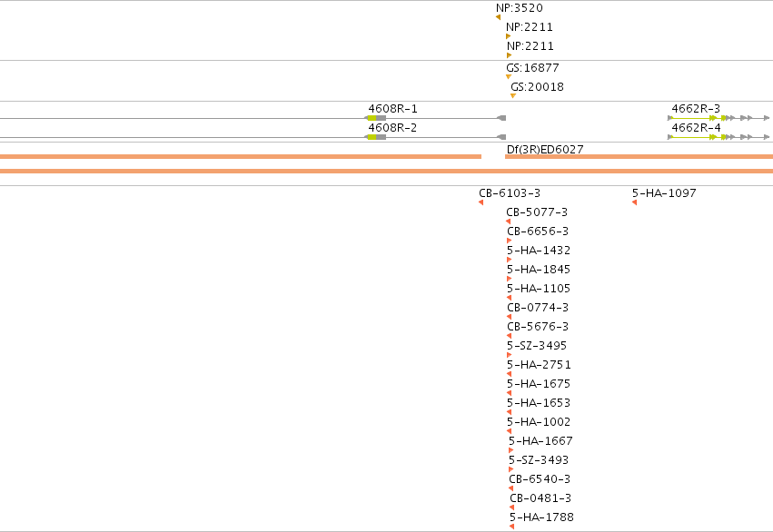Viewport: 773px width, 532px height.
Task: Open the 5-HA-1653 label
Action: pyautogui.click(x=539, y=403)
